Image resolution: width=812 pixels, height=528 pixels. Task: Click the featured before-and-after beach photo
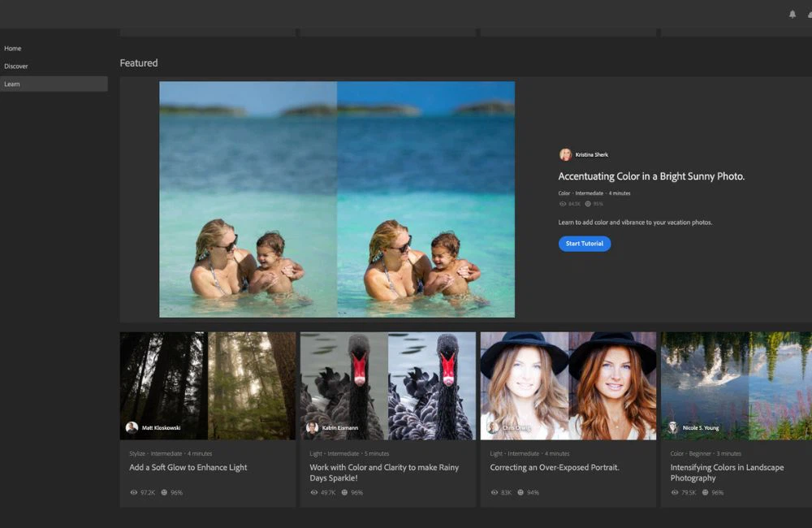click(x=337, y=198)
